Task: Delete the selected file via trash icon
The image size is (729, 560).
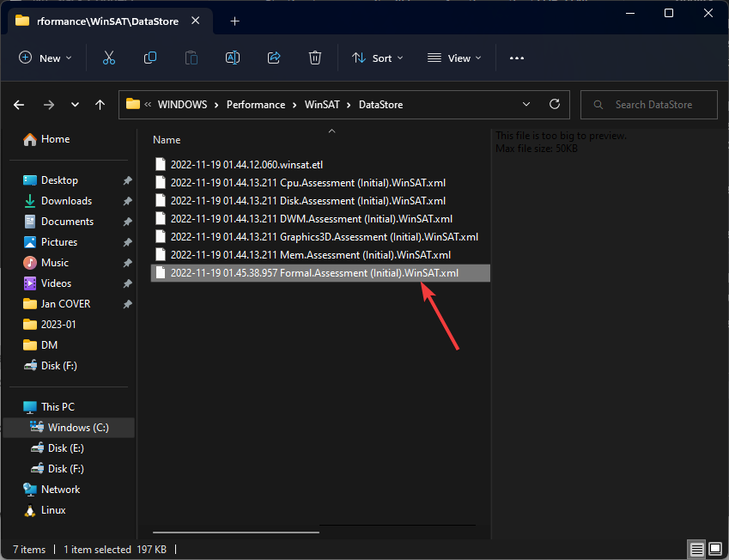Action: (314, 58)
